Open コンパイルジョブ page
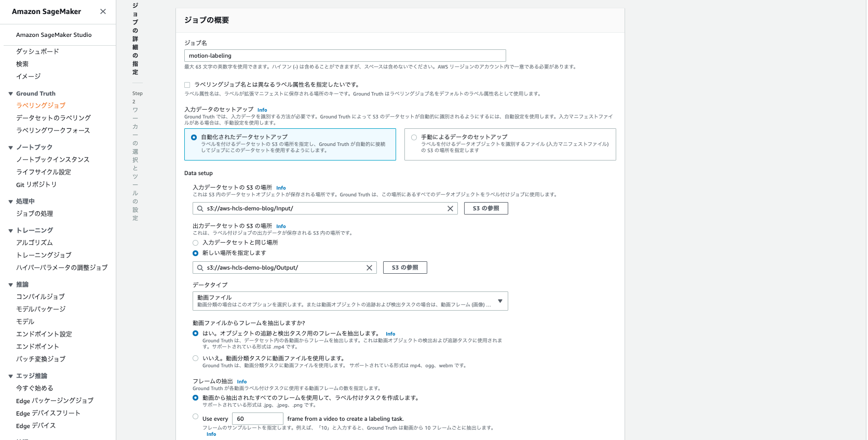The width and height of the screenshot is (868, 440). 40,297
